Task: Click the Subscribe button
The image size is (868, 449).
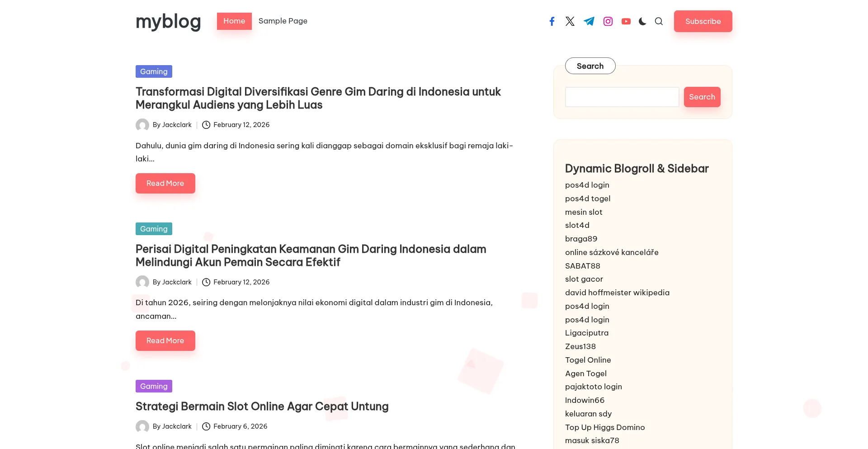Action: click(x=703, y=21)
